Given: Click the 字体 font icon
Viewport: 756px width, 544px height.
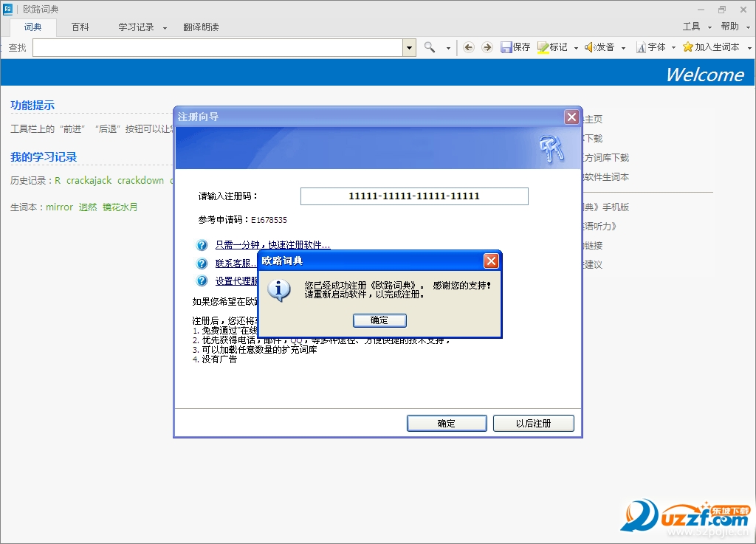Looking at the screenshot, I should (x=641, y=47).
